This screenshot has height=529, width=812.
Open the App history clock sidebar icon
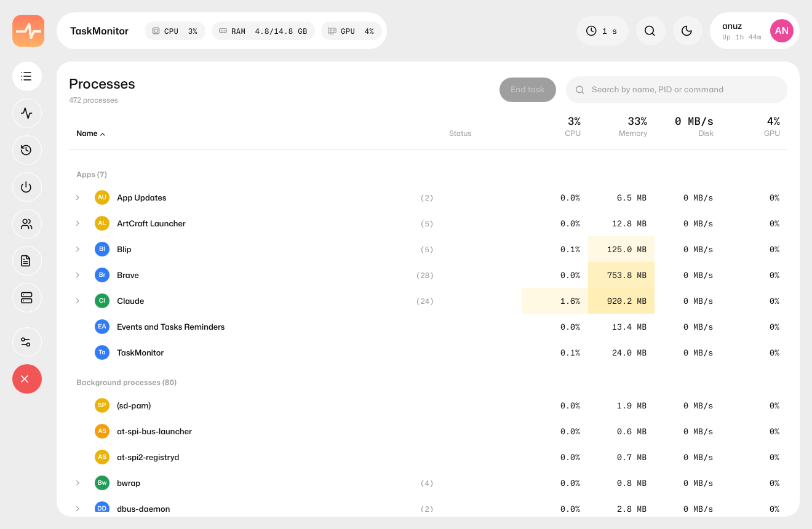(x=26, y=150)
